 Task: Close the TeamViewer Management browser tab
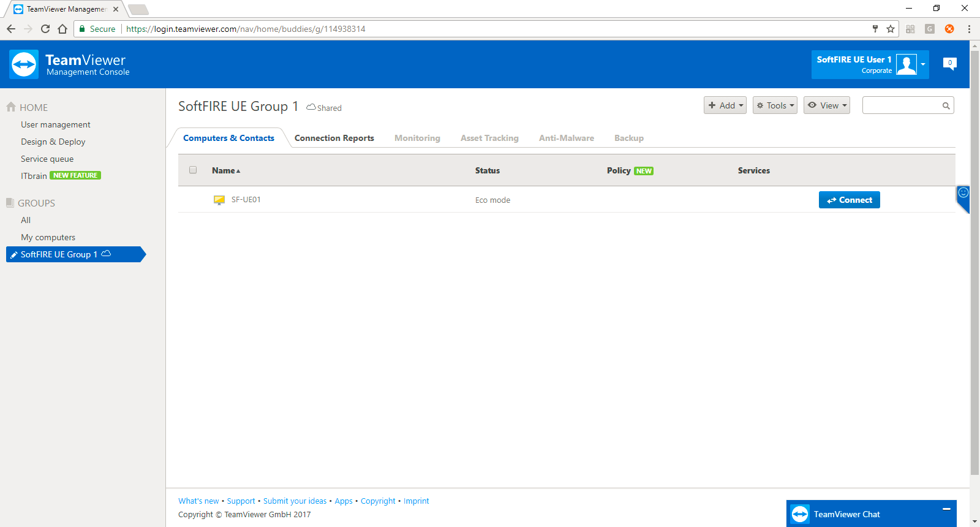coord(116,9)
